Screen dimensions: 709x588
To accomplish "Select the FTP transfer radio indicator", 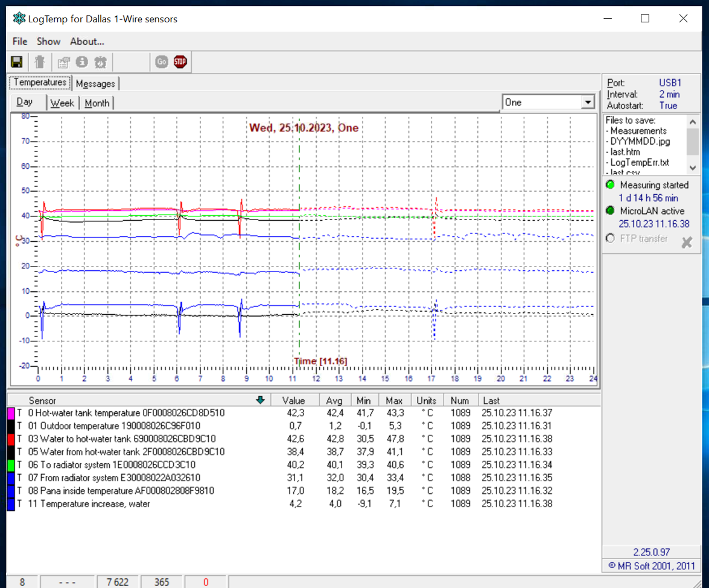I will pyautogui.click(x=611, y=238).
